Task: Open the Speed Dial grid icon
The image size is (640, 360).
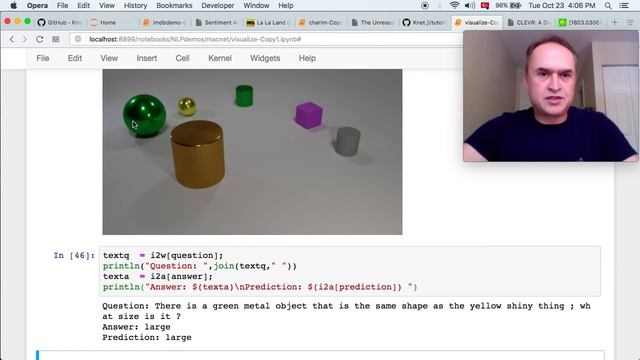Action: [56, 39]
